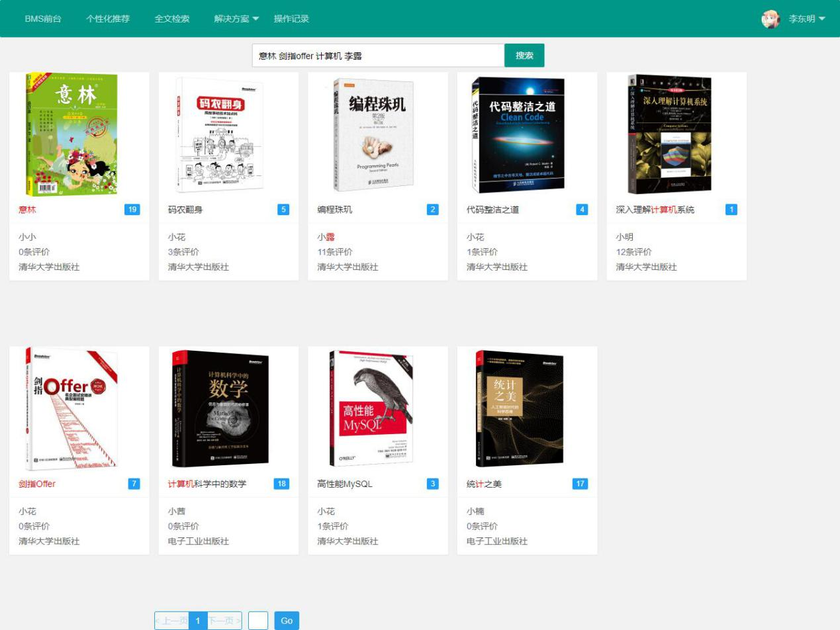Screen dimensions: 840x630
Task: Go to BMS前台 menu item
Action: click(x=43, y=19)
